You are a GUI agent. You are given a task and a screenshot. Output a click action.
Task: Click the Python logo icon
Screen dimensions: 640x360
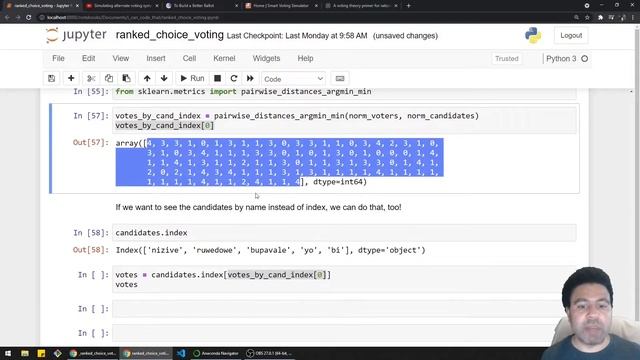pos(533,36)
